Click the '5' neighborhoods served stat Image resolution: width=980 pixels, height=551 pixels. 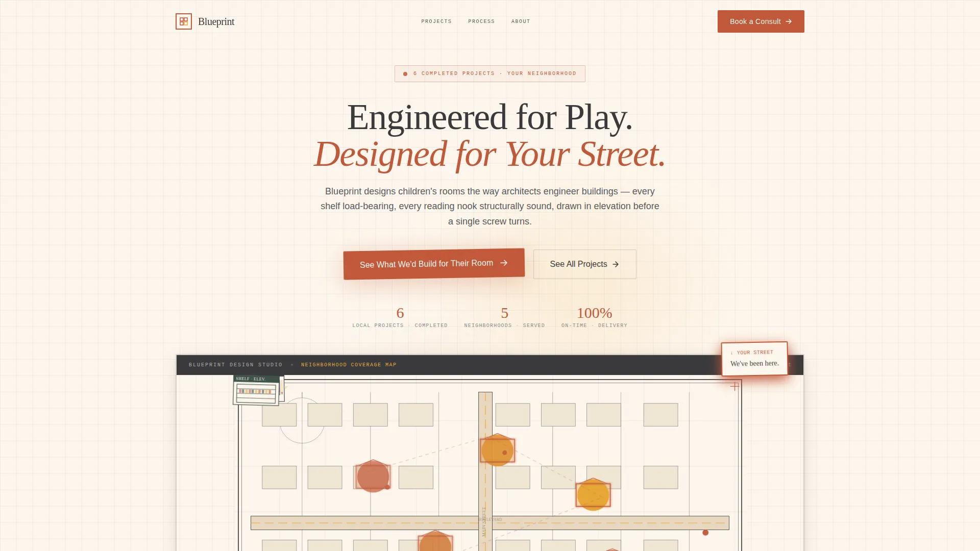pyautogui.click(x=504, y=317)
